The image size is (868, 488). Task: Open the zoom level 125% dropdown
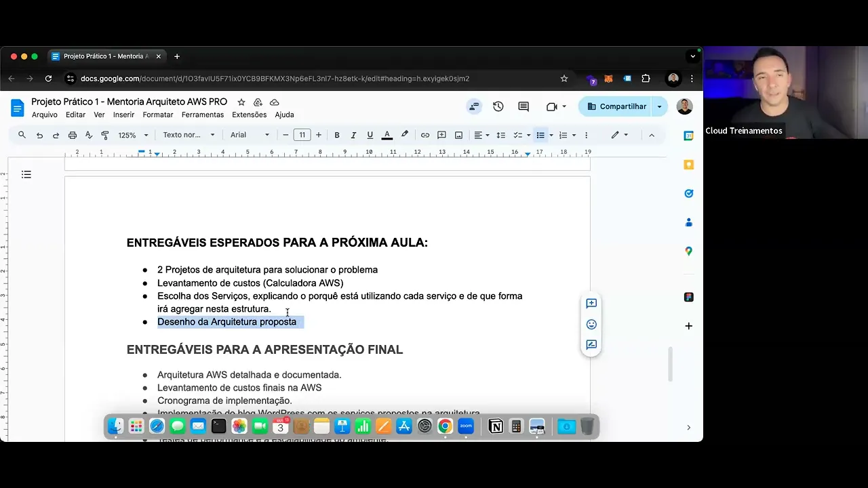point(133,135)
